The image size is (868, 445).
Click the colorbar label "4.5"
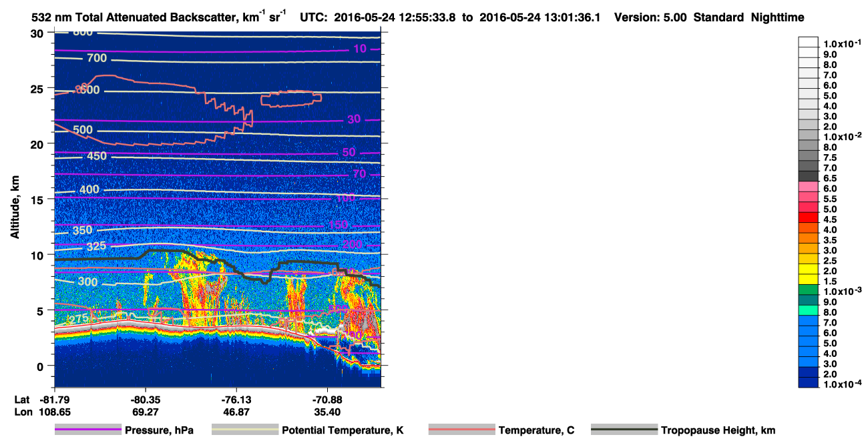click(x=830, y=219)
